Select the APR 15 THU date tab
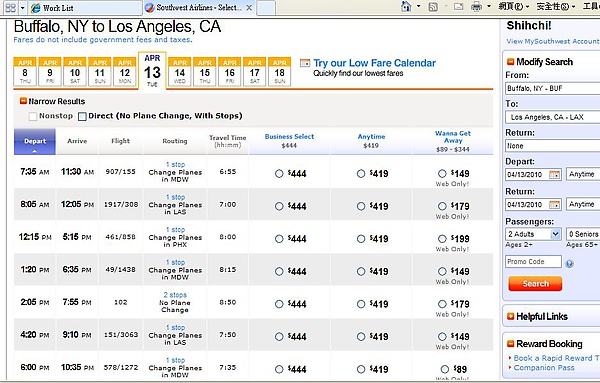Viewport: 600px width, 383px height. (x=205, y=72)
